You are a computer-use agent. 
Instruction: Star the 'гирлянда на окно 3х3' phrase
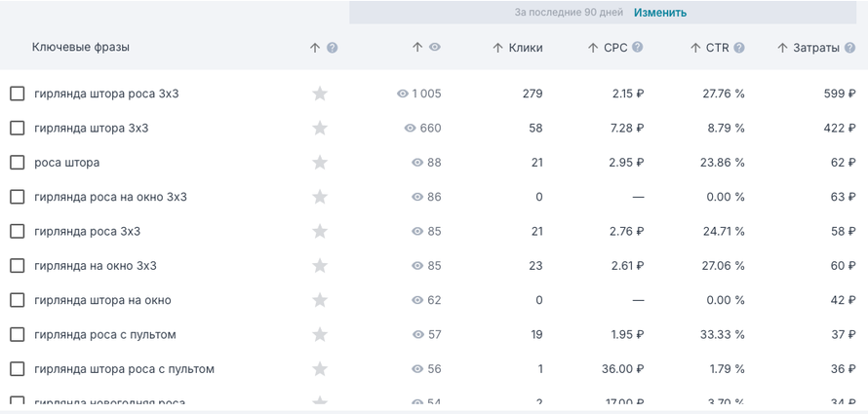tap(320, 266)
